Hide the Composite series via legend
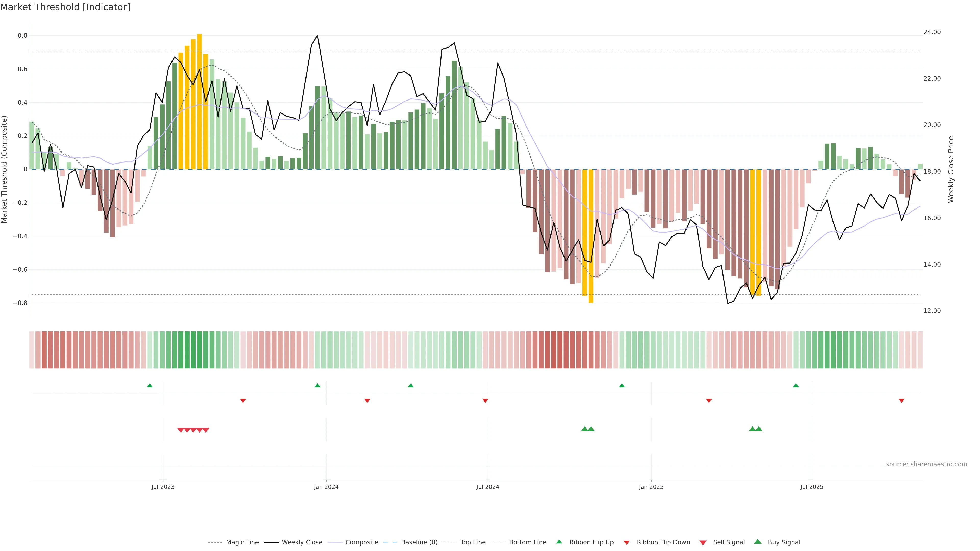The image size is (980, 551). tap(361, 542)
